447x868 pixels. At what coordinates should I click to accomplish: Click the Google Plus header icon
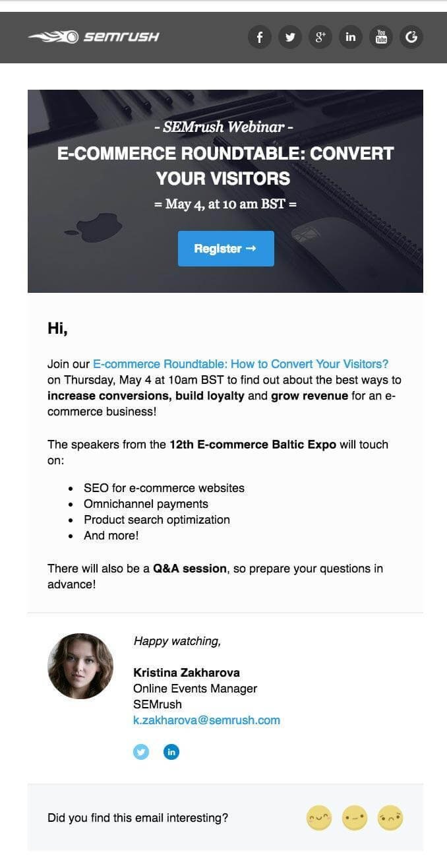pyautogui.click(x=320, y=37)
